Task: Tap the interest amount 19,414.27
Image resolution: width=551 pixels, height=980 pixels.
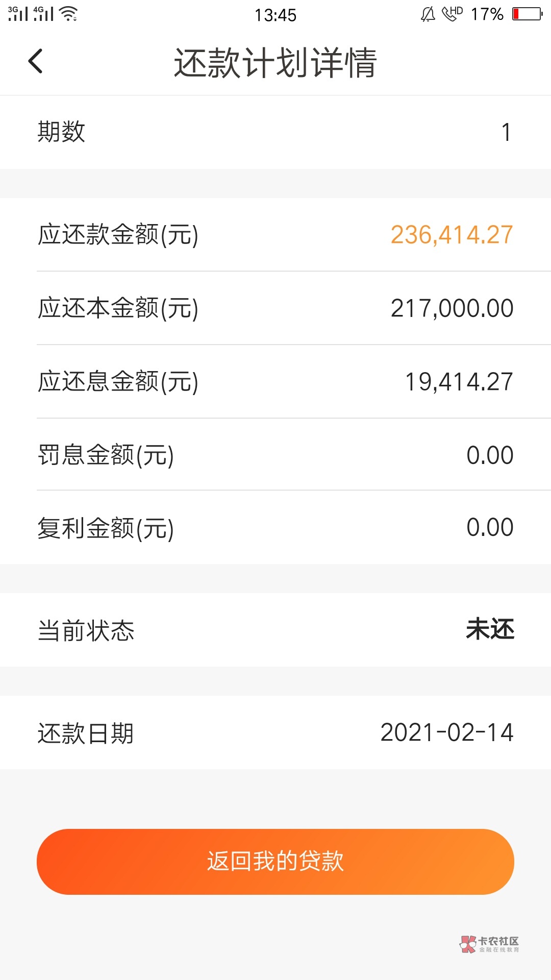Action: (x=459, y=382)
